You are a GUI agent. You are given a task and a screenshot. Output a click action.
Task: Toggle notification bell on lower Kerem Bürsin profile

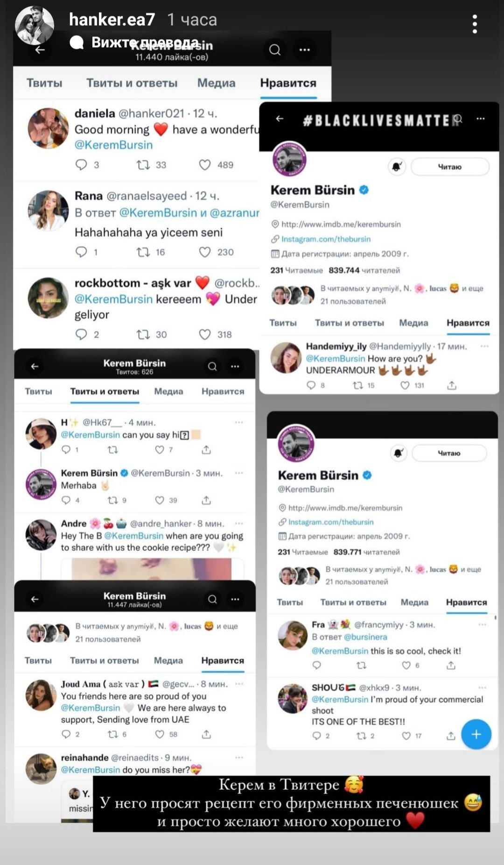pos(398,453)
